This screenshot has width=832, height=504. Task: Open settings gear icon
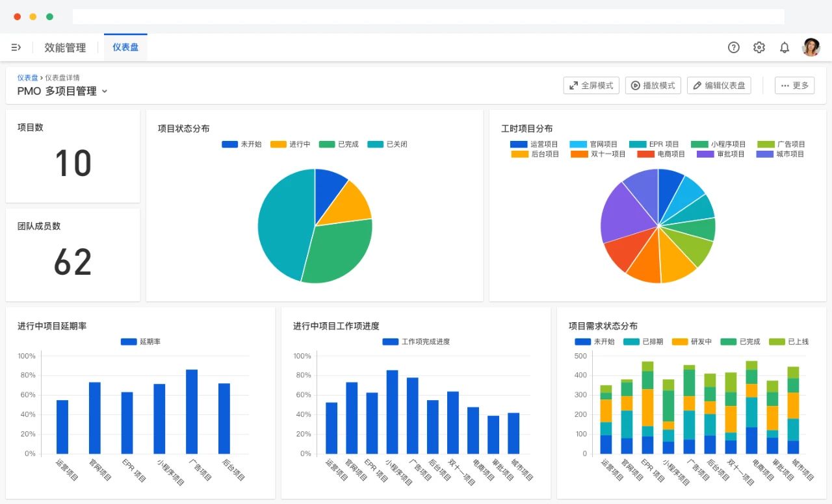coord(759,47)
